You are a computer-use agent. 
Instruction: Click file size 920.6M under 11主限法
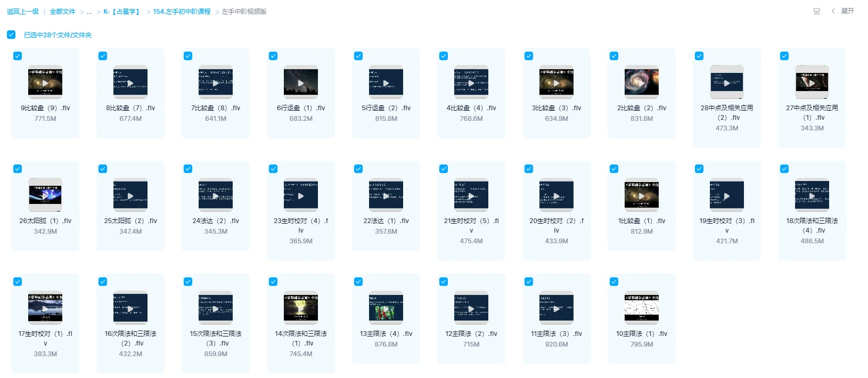pos(556,344)
